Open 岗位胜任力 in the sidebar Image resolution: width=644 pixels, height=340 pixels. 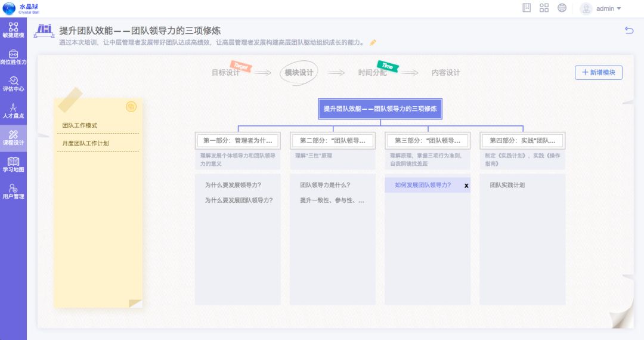[x=13, y=57]
